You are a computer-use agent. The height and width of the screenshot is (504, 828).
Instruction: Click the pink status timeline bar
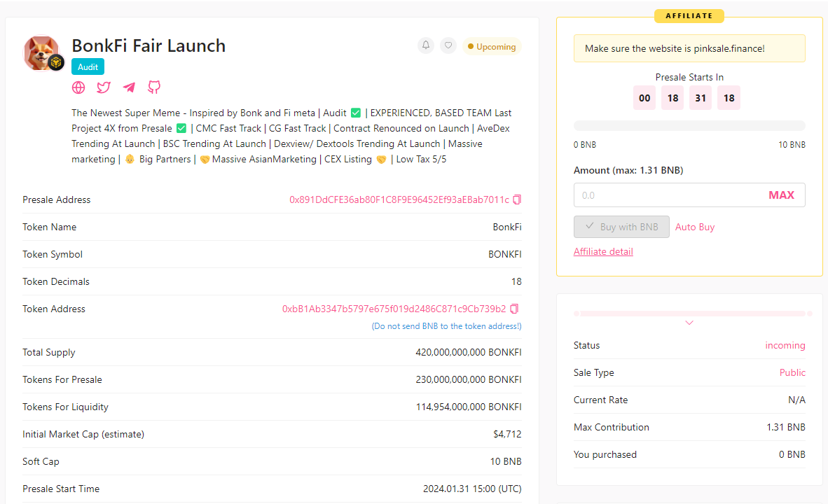pos(693,314)
